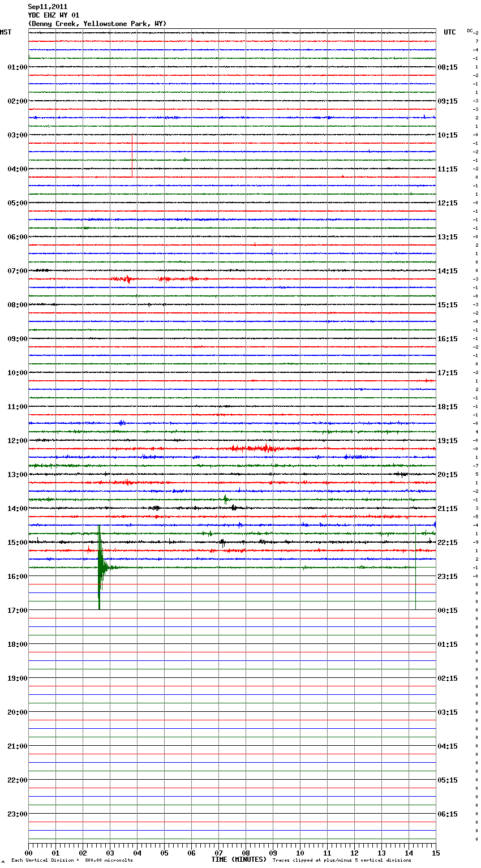Click the 'DC' offset column header

[x=470, y=31]
